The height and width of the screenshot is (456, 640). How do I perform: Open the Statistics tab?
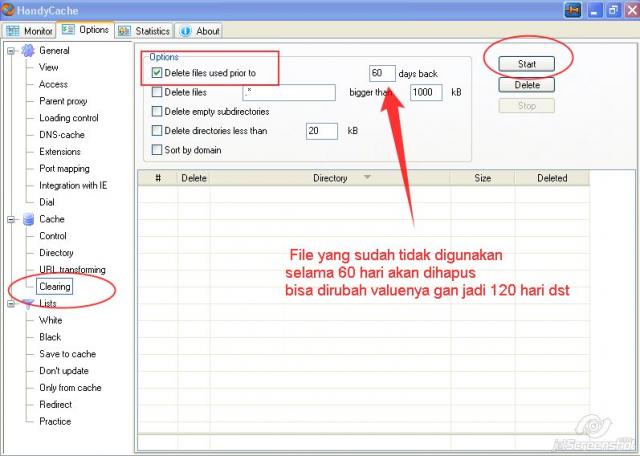click(144, 31)
